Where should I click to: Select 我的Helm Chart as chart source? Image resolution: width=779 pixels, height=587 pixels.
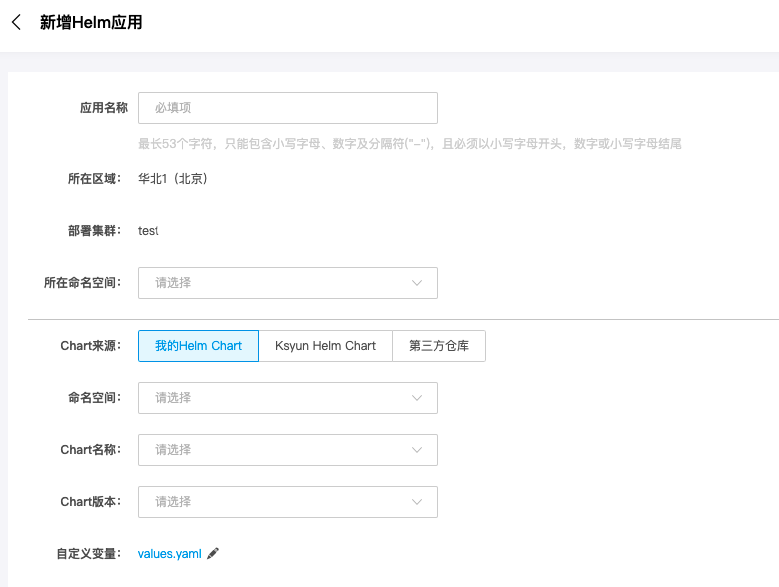(x=198, y=346)
